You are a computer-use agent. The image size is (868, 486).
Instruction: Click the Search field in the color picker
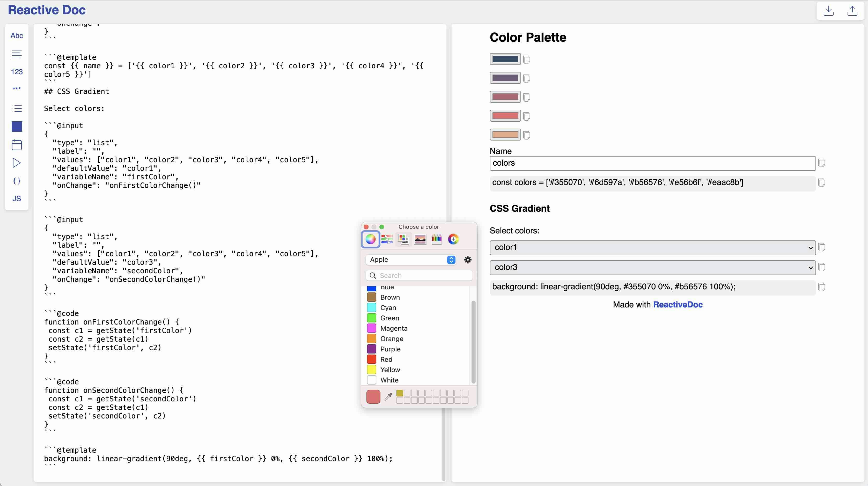coord(419,275)
